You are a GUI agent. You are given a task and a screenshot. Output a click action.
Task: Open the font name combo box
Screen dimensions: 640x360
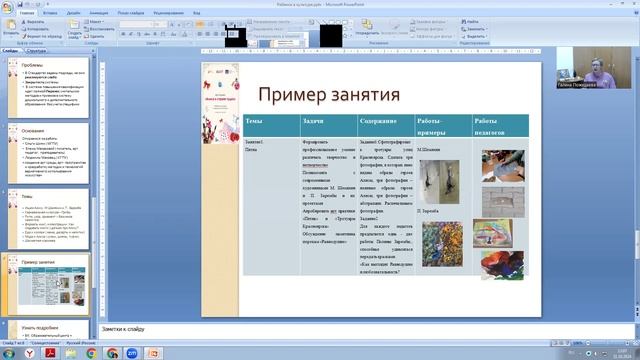(x=136, y=24)
